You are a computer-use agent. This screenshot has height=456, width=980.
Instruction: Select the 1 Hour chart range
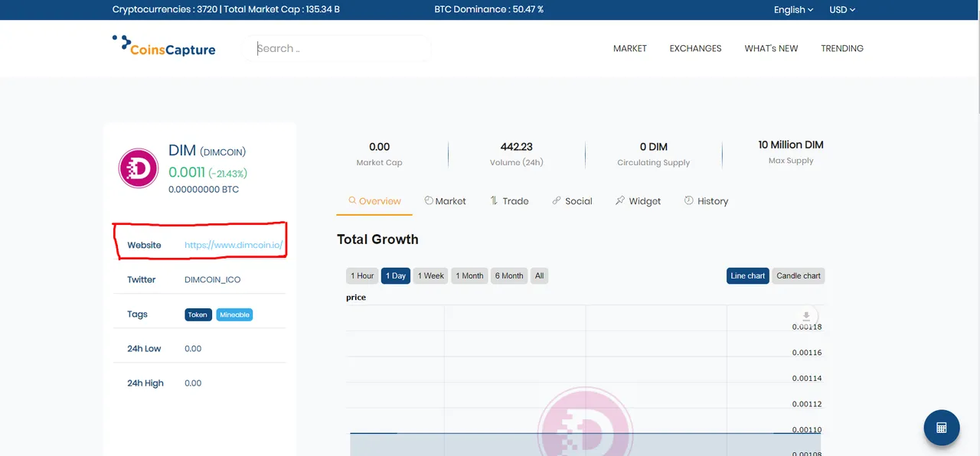(x=362, y=276)
